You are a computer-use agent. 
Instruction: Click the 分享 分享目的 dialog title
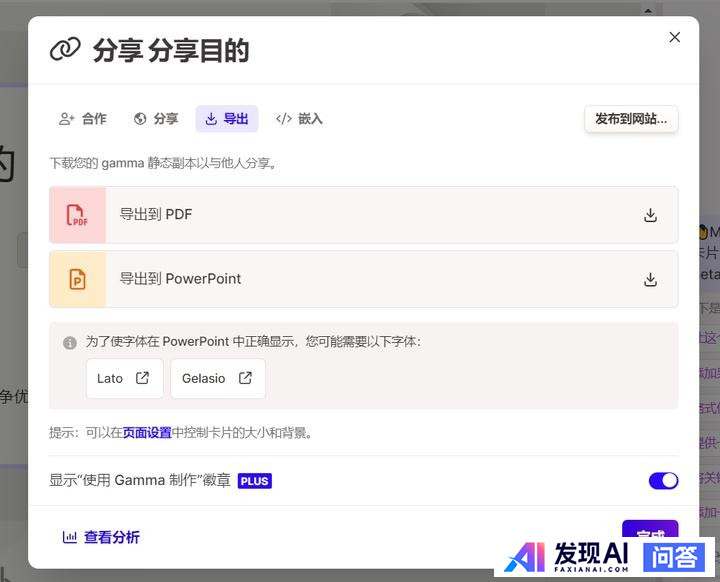coord(171,50)
